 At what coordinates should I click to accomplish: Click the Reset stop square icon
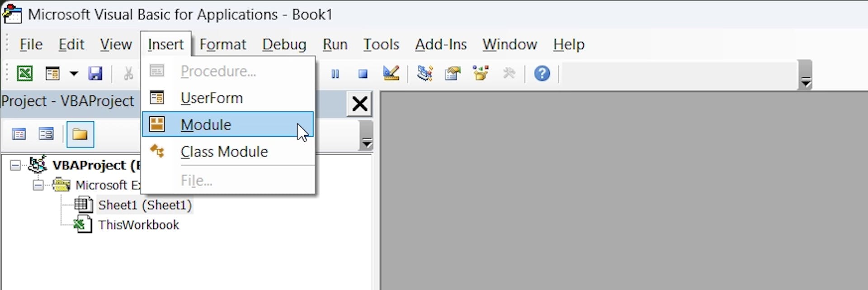(x=363, y=74)
